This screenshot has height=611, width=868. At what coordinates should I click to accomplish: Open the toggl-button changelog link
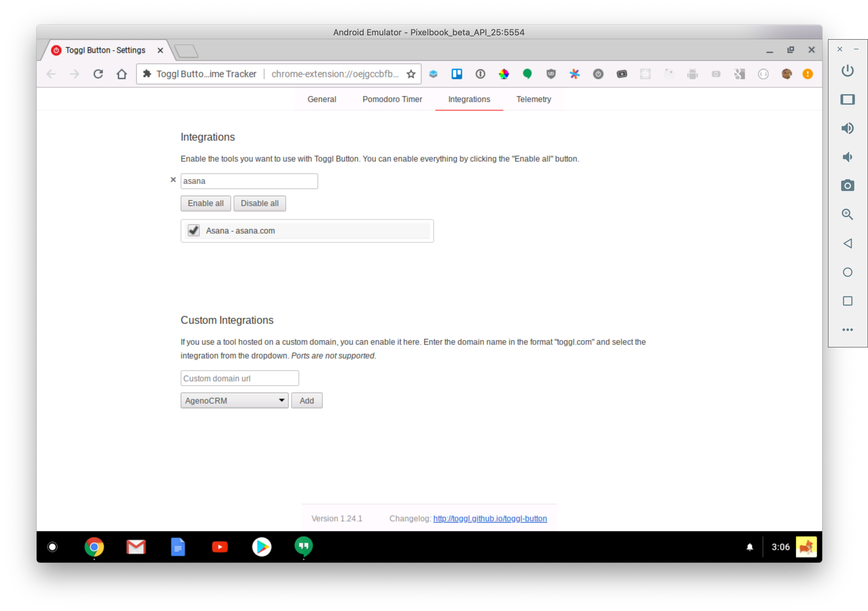point(490,518)
